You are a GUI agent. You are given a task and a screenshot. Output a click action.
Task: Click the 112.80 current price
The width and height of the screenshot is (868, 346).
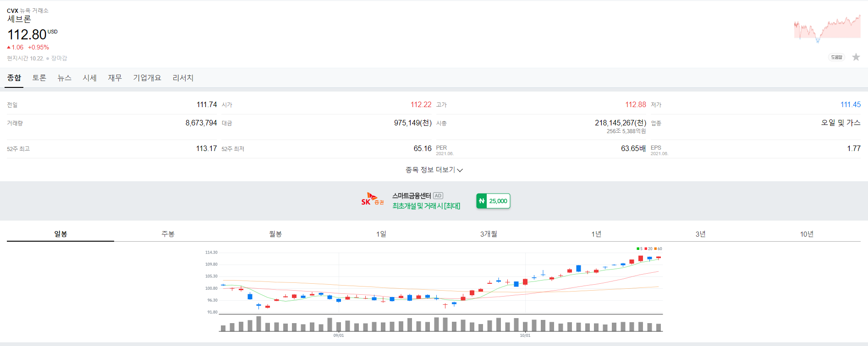pyautogui.click(x=27, y=35)
